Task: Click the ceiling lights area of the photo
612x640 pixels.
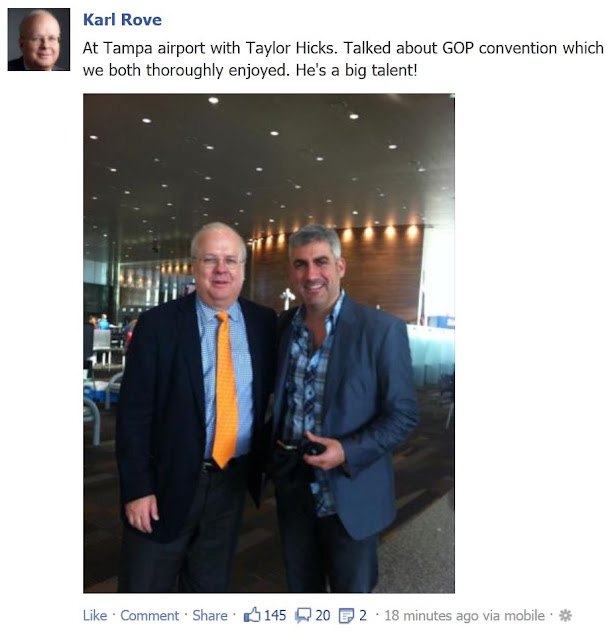Action: coord(269,163)
